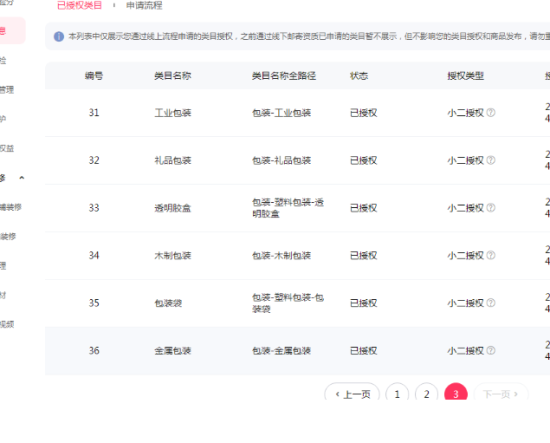550x443 pixels.
Task: Click help icon beside 小二授权 in row 31
Action: 491,113
